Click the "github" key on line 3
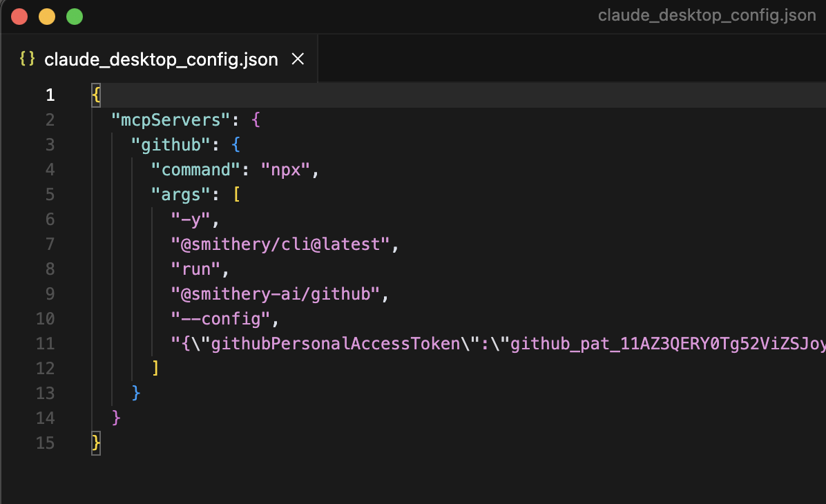This screenshot has height=504, width=826. 171,145
